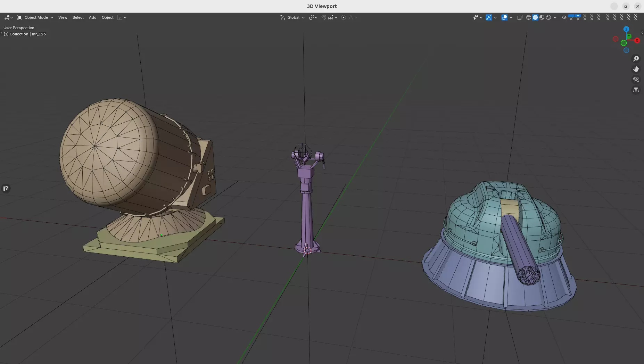Click the grease pencil layer icon in header
644x364 pixels.
[120, 17]
